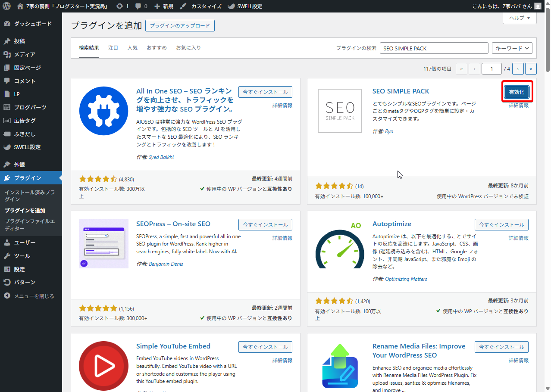This screenshot has height=392, width=551.
Task: Click the 外観 brush icon
Action: pyautogui.click(x=7, y=165)
